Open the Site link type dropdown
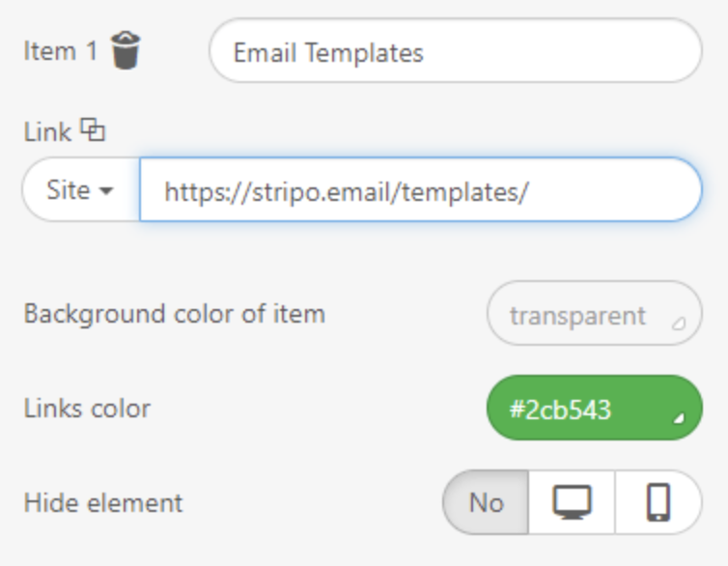This screenshot has height=566, width=728. tap(81, 190)
